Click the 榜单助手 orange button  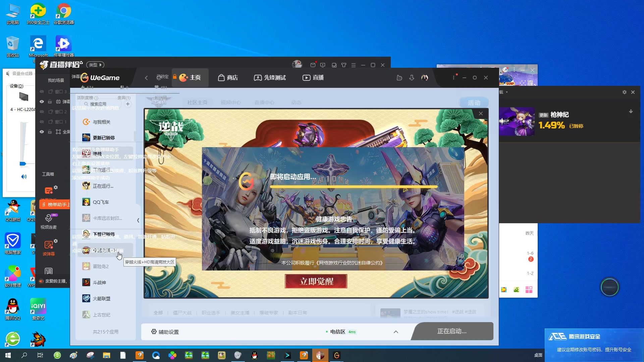coord(55,204)
